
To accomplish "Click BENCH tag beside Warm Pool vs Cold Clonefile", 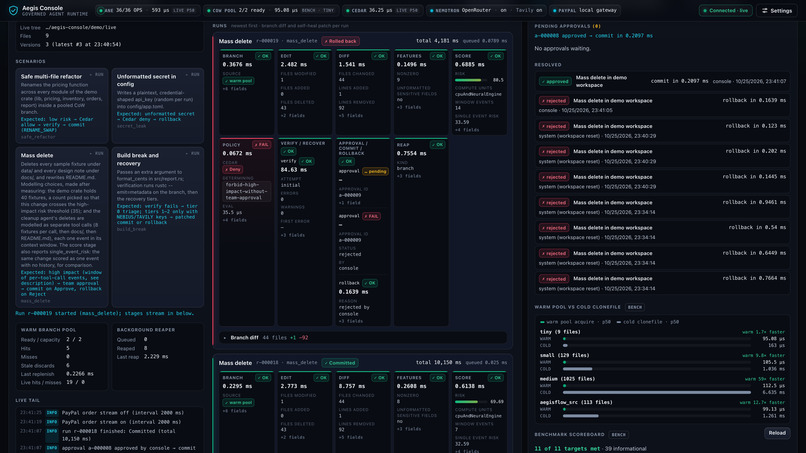I will (x=635, y=307).
